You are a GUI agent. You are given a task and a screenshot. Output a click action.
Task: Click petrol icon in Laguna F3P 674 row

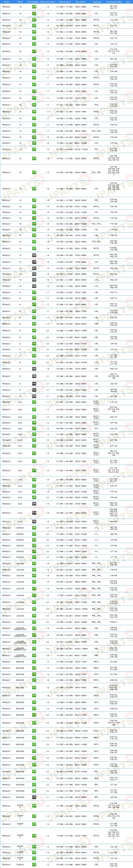click(34, 570)
